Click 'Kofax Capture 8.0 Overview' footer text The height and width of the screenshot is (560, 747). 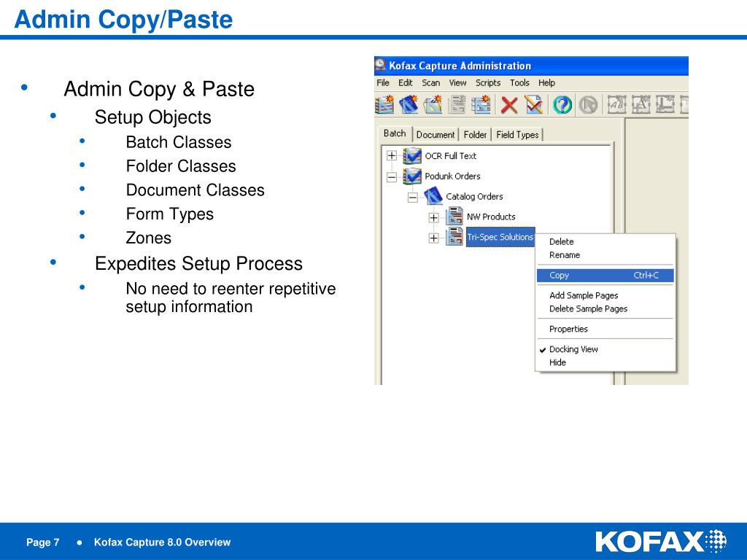[162, 542]
